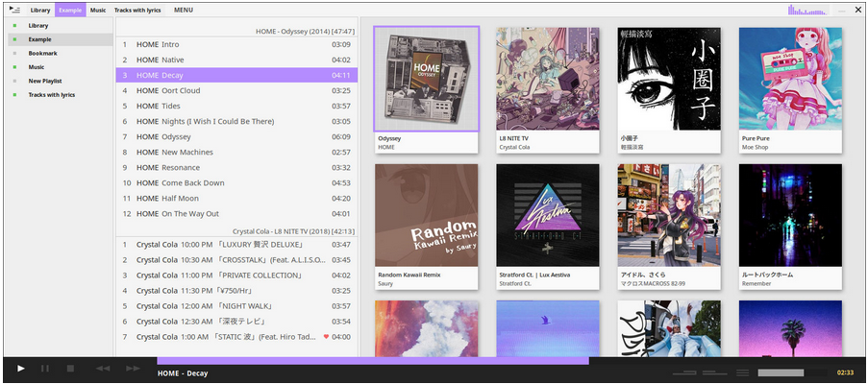Click the red heart on STATIC track

pyautogui.click(x=326, y=337)
